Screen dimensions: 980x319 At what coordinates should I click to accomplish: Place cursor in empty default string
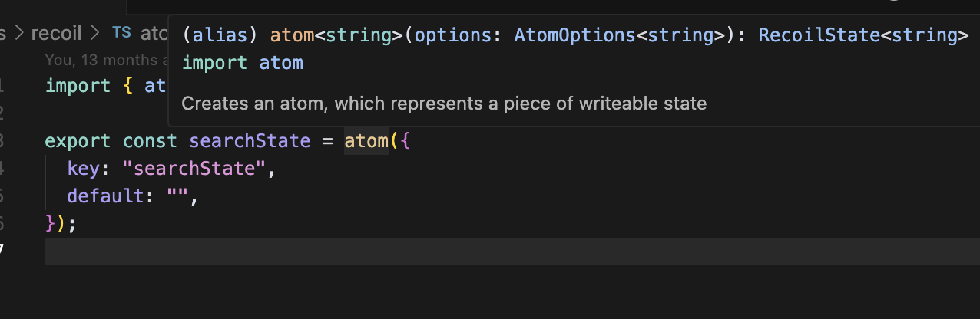177,196
